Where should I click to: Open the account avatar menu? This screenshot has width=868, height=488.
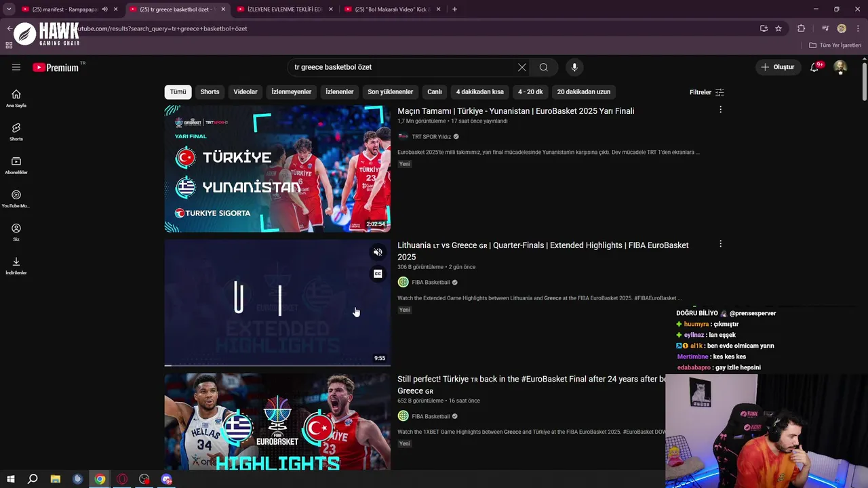pyautogui.click(x=840, y=67)
